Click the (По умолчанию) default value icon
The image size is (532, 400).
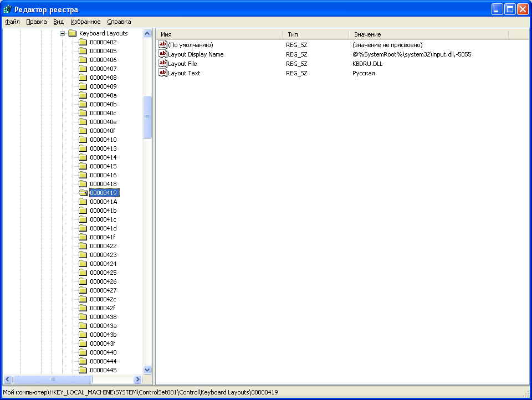coord(163,45)
